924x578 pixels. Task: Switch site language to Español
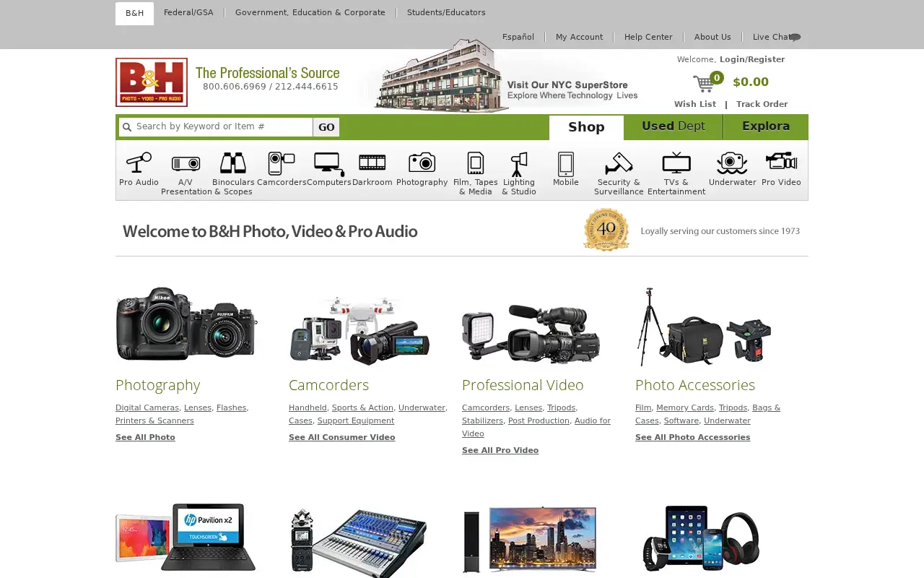pos(518,37)
